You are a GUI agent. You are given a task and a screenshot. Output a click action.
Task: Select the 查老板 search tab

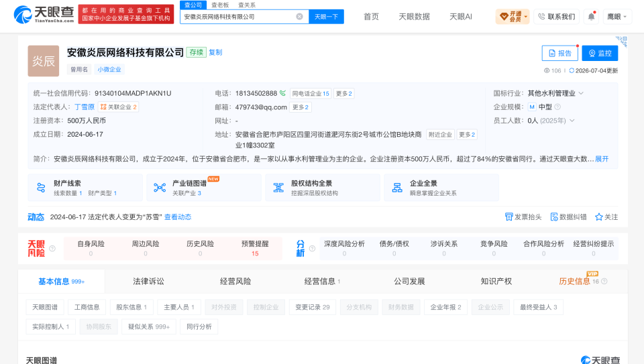[220, 5]
